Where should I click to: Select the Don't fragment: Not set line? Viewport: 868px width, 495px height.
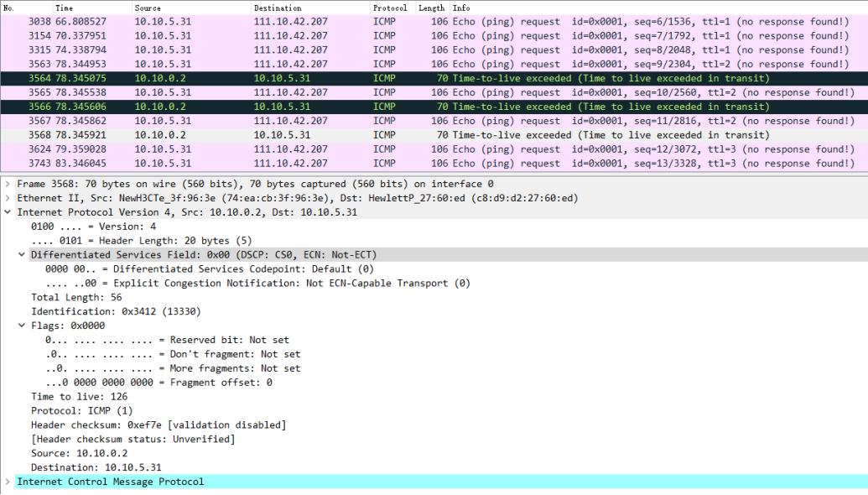173,354
